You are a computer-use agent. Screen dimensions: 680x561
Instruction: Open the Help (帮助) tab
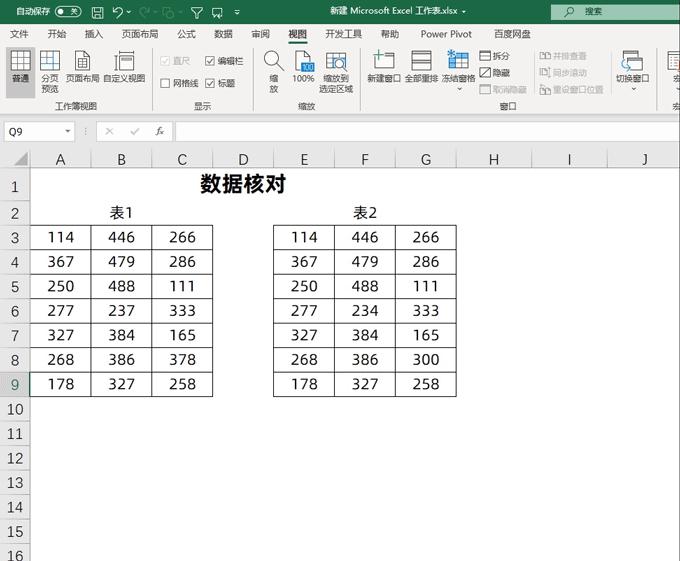click(x=390, y=34)
